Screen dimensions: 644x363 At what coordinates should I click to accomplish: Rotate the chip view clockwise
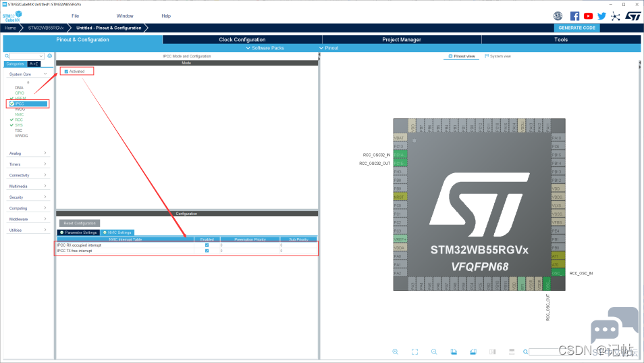[x=454, y=352]
